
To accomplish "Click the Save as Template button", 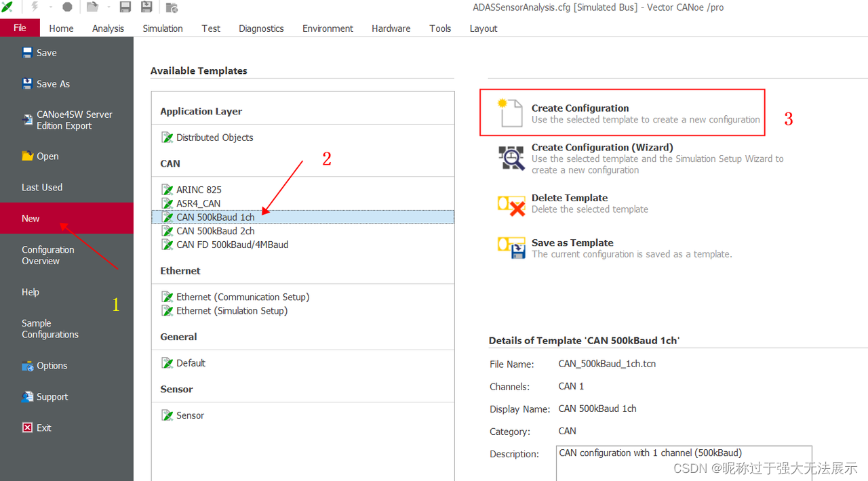I will pos(614,248).
